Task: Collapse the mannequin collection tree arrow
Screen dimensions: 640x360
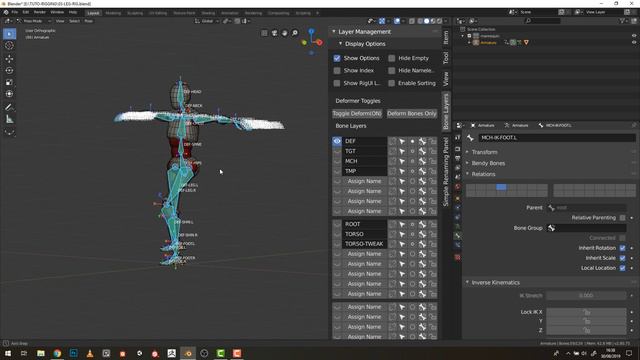Action: pos(462,36)
